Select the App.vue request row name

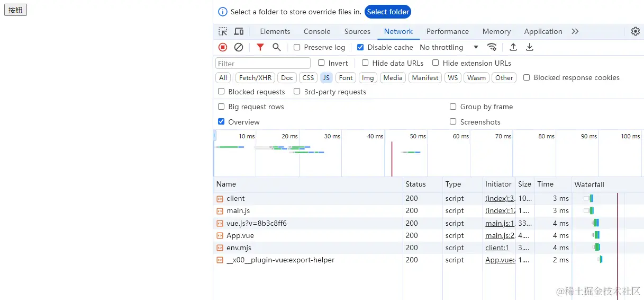(x=240, y=235)
